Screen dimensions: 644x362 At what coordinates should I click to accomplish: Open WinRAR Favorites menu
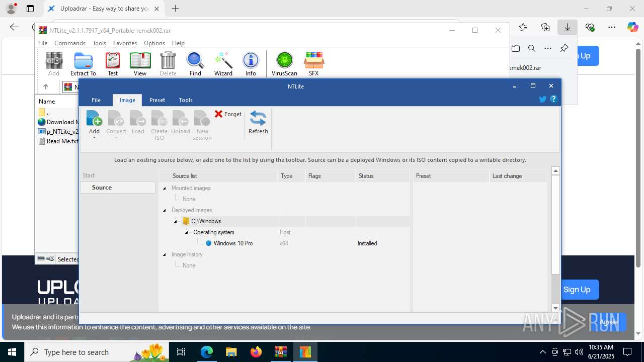125,43
